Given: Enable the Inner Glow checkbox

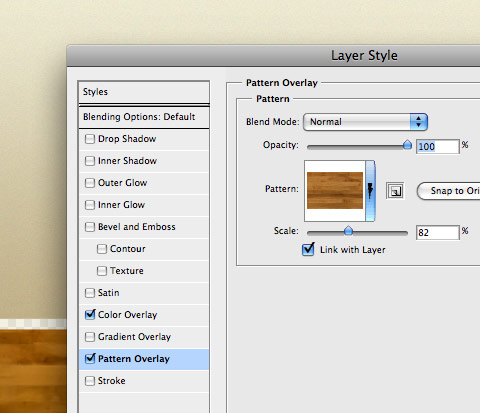Looking at the screenshot, I should point(90,205).
